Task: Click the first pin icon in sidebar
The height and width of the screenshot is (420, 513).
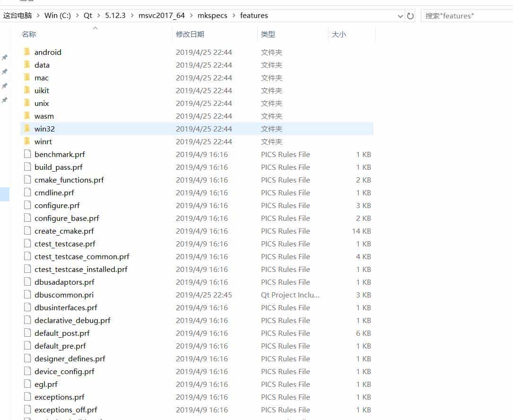Action: tap(5, 57)
